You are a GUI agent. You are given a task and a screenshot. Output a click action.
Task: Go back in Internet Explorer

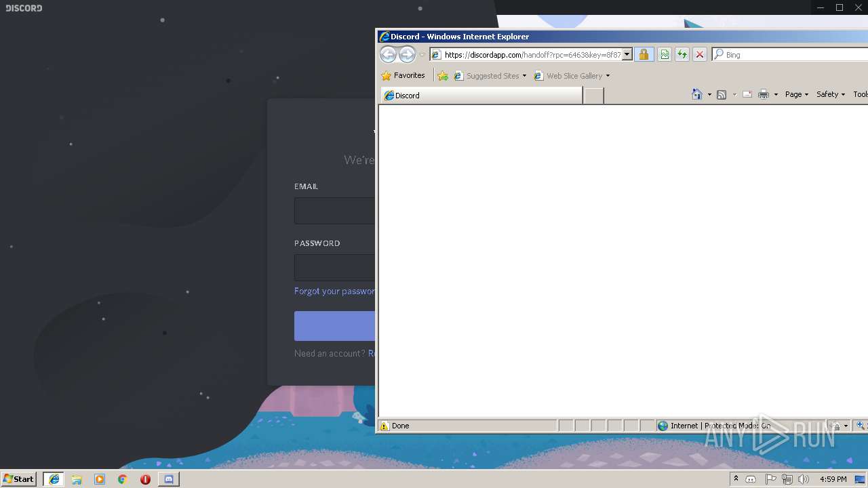click(388, 55)
